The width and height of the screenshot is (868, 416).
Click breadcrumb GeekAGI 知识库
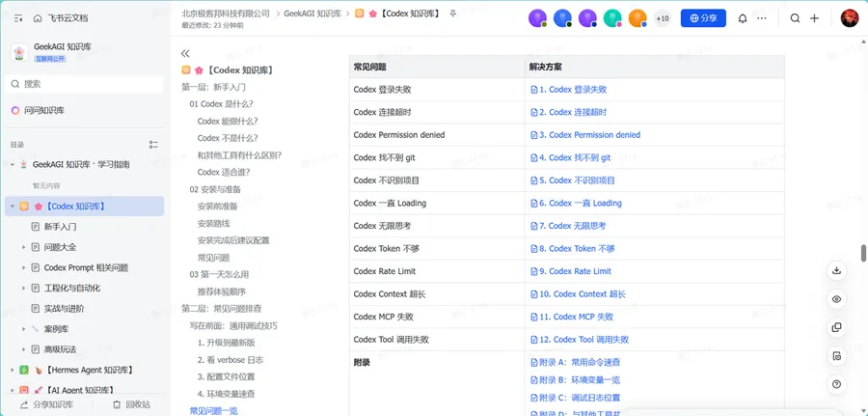[x=312, y=14]
